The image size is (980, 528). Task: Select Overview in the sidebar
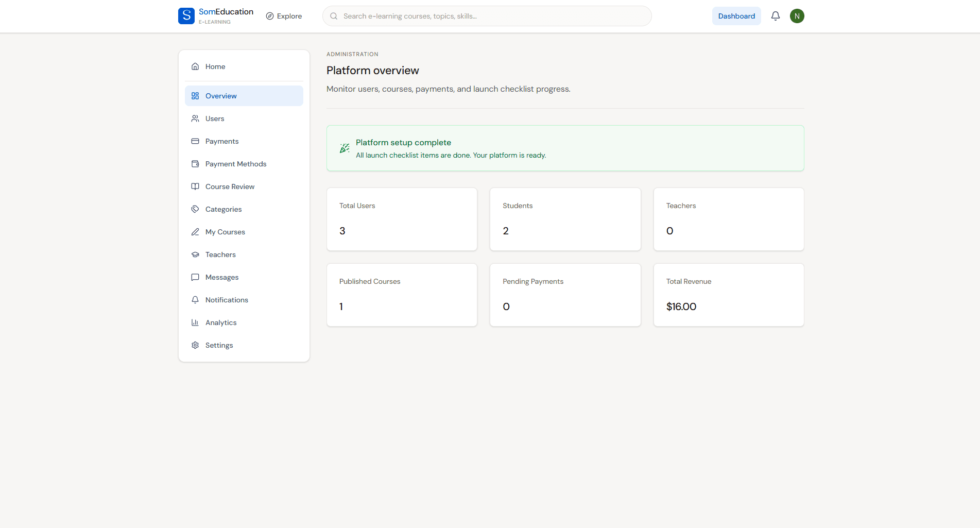[244, 96]
